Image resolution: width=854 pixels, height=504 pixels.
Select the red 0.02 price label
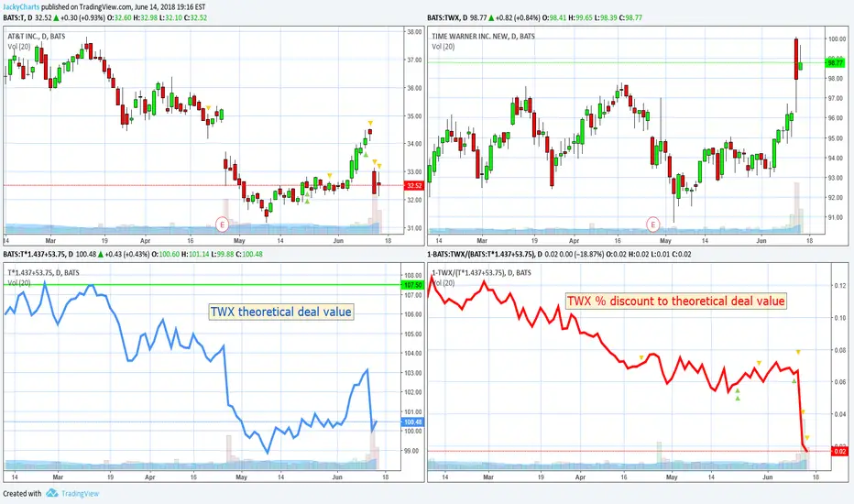(840, 451)
